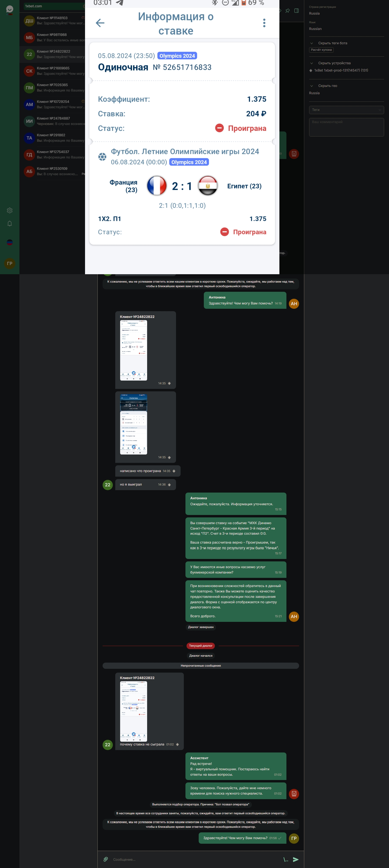The width and height of the screenshot is (389, 868).
Task: Open chat with Клиент №10729254
Action: pos(52,104)
